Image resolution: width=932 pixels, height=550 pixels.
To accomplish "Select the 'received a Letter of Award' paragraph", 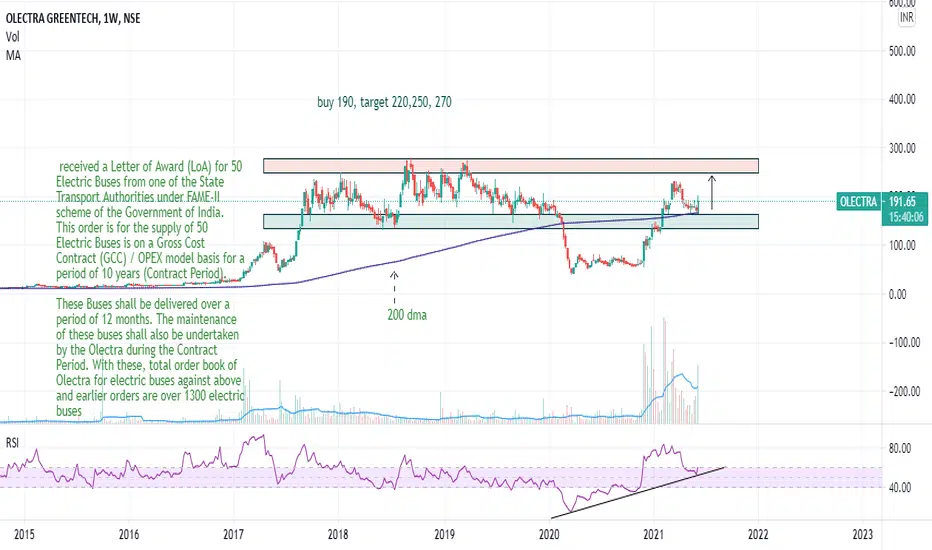I will tap(150, 220).
